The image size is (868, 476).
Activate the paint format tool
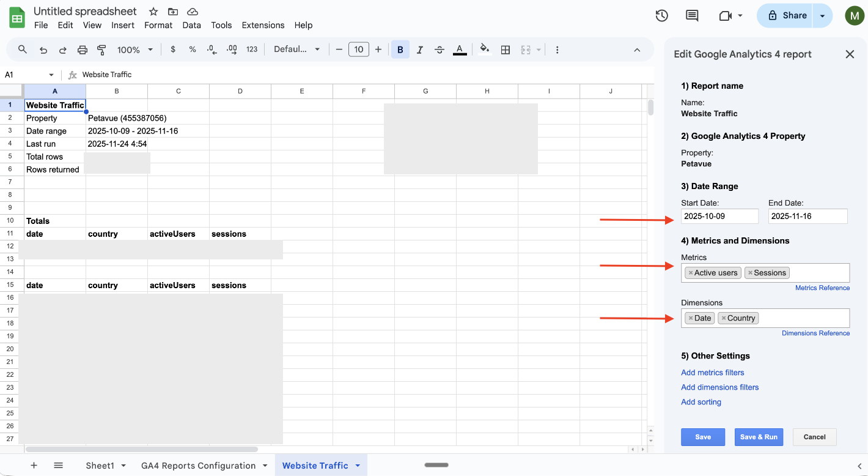coord(102,50)
